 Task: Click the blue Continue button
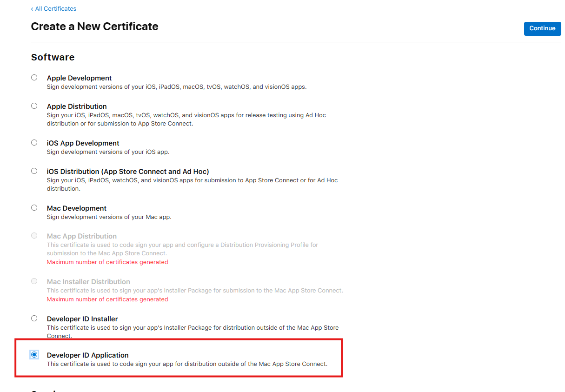point(542,28)
